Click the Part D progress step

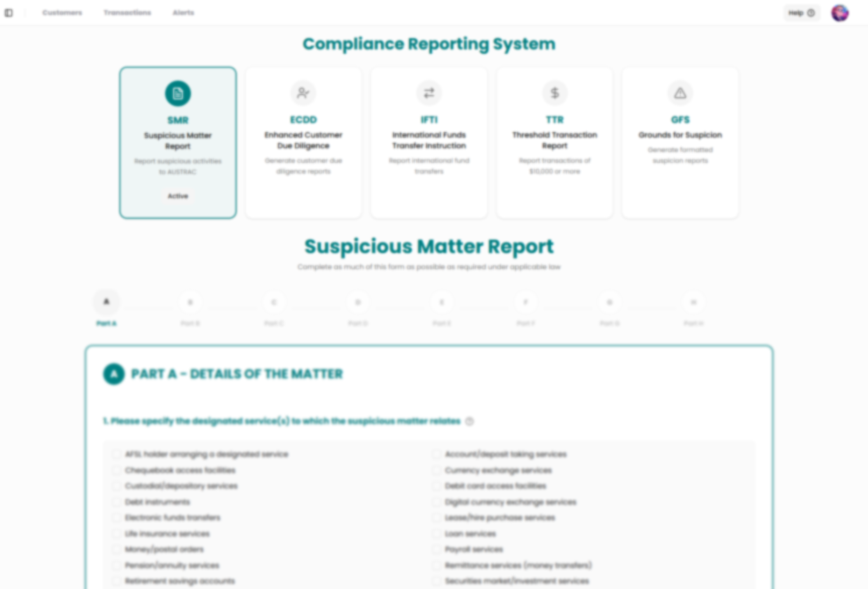pos(358,301)
